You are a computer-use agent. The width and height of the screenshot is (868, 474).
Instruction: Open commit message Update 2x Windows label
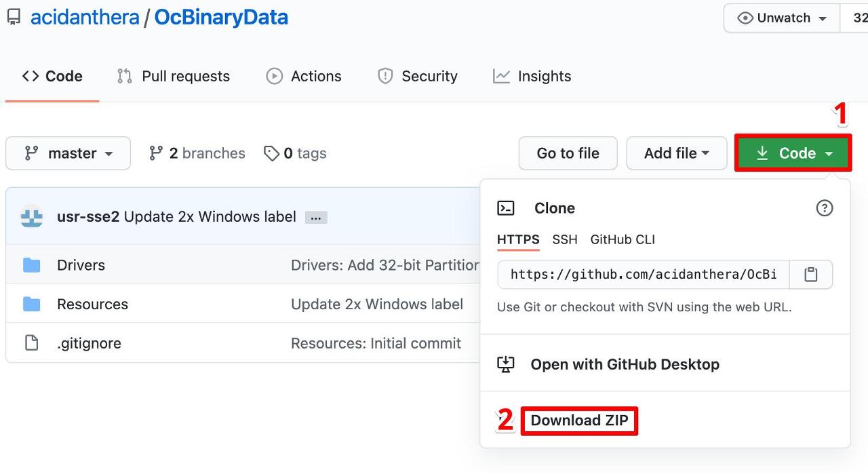pyautogui.click(x=210, y=217)
